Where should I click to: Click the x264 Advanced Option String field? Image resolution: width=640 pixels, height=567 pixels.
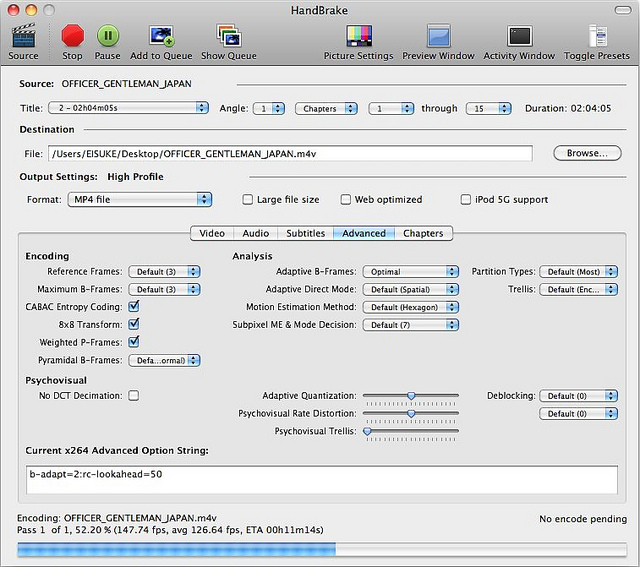(322, 480)
